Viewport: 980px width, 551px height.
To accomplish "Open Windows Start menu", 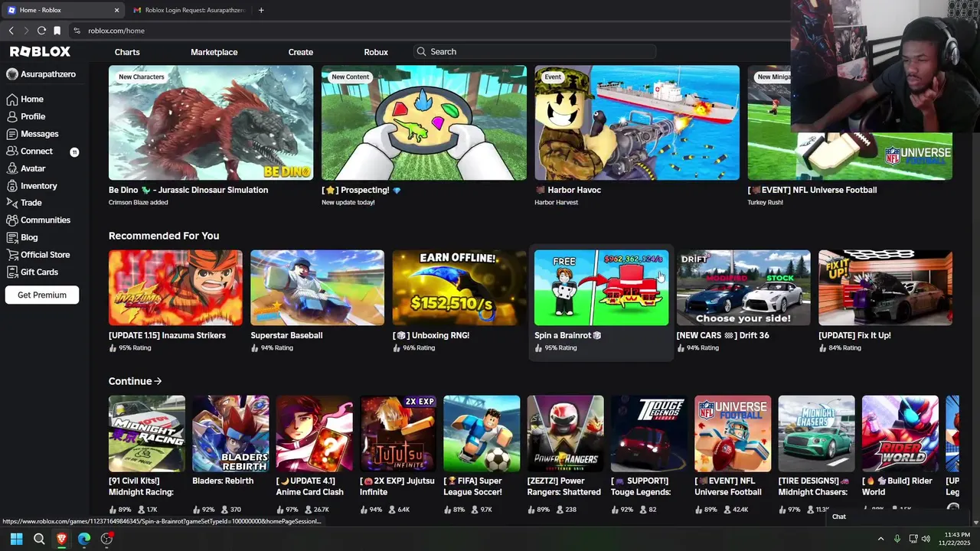I will (x=16, y=539).
